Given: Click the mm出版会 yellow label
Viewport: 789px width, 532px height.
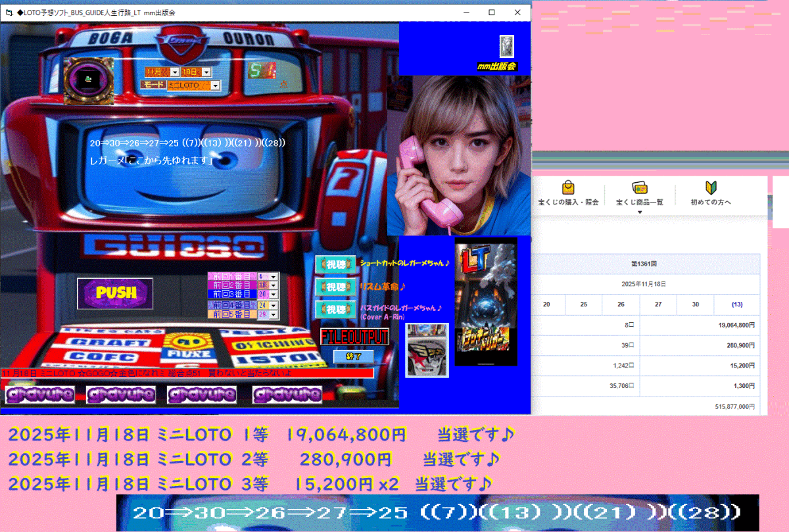Looking at the screenshot, I should click(497, 66).
